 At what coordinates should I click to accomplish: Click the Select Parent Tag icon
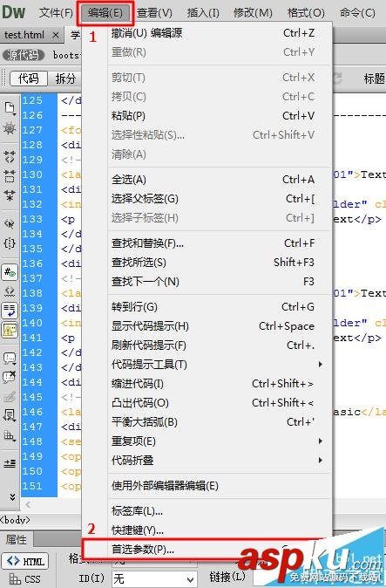coord(10,224)
